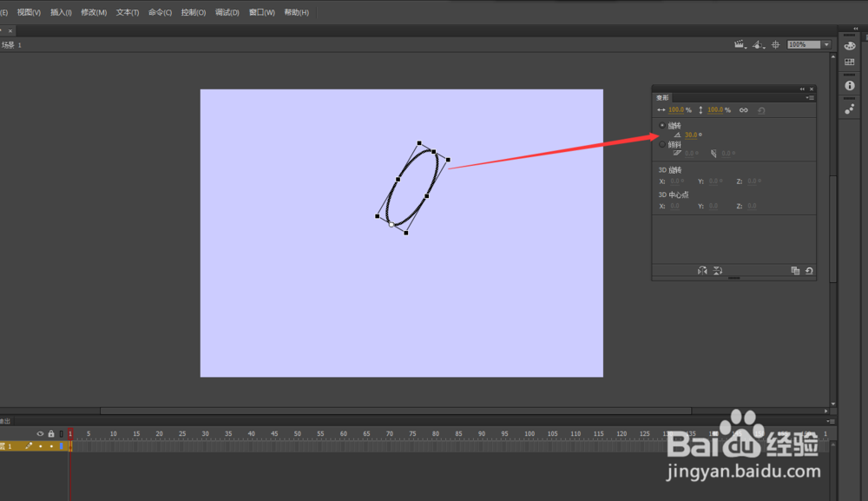Click the Center Stage crosshair icon
Screen dimensions: 868x501
coord(775,45)
